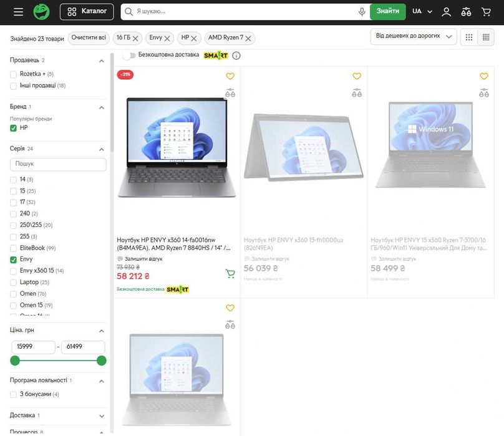This screenshot has height=436, width=504.
Task: Check the Laptop series checkbox
Action: click(13, 283)
